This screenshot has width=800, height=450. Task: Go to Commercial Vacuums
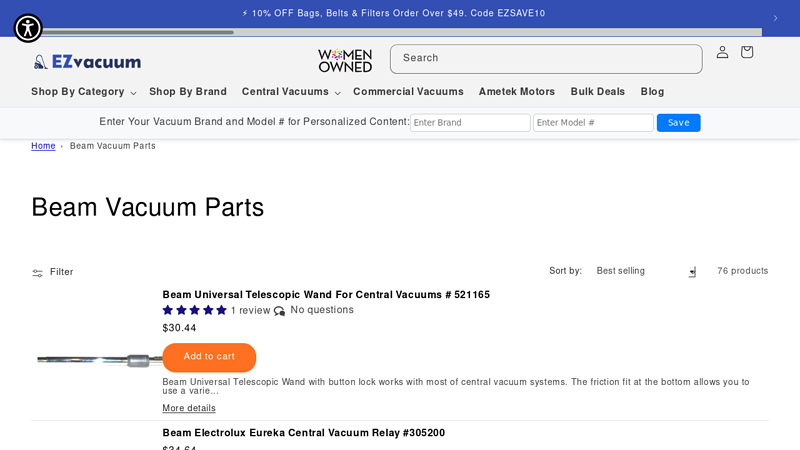(408, 92)
